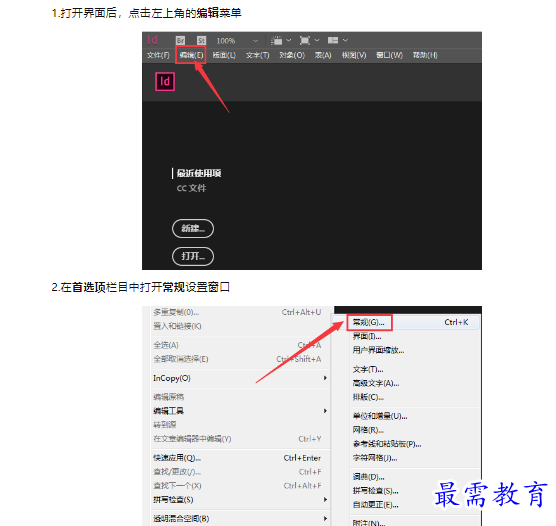Expand the view options dropdown arrow

[x=289, y=40]
